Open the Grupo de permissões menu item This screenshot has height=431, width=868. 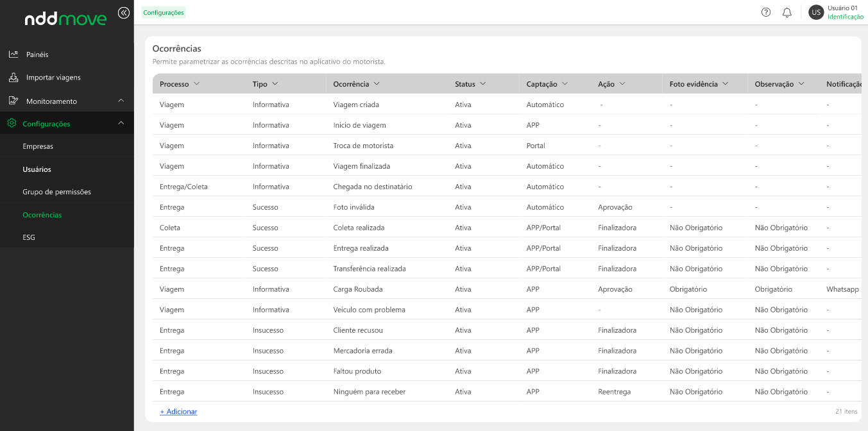[56, 192]
